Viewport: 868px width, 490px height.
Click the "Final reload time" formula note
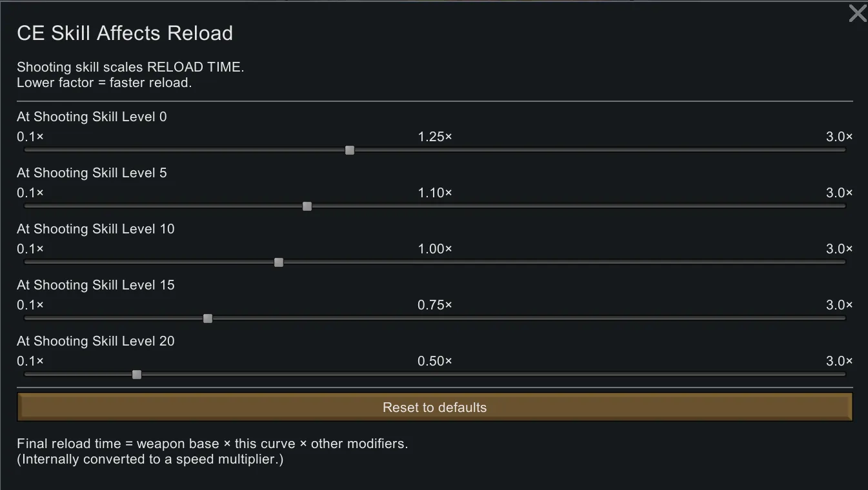pyautogui.click(x=212, y=444)
